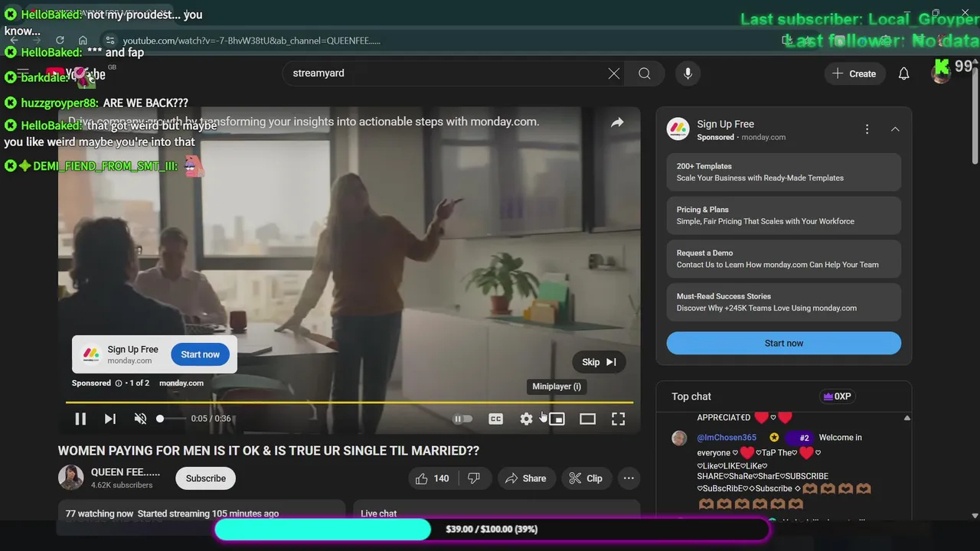The width and height of the screenshot is (980, 551).
Task: Open the Create menu
Action: (x=854, y=73)
